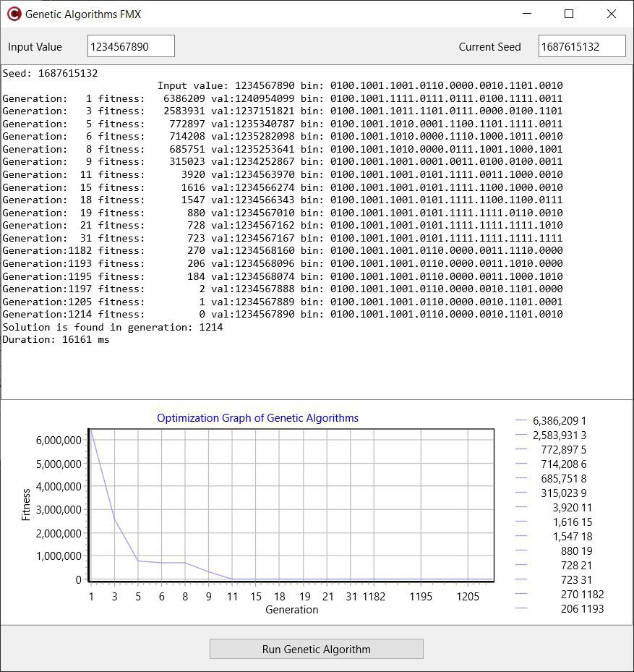The width and height of the screenshot is (634, 672).
Task: Maximize the Genetic Algorithms FMX window
Action: tap(569, 14)
